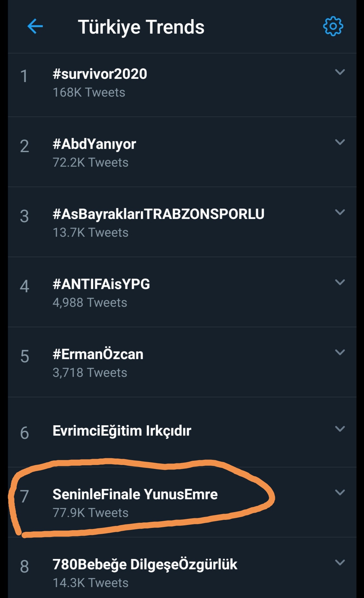The image size is (364, 598).
Task: Expand options chevron for #AbdYanıyor
Action: pos(340,142)
